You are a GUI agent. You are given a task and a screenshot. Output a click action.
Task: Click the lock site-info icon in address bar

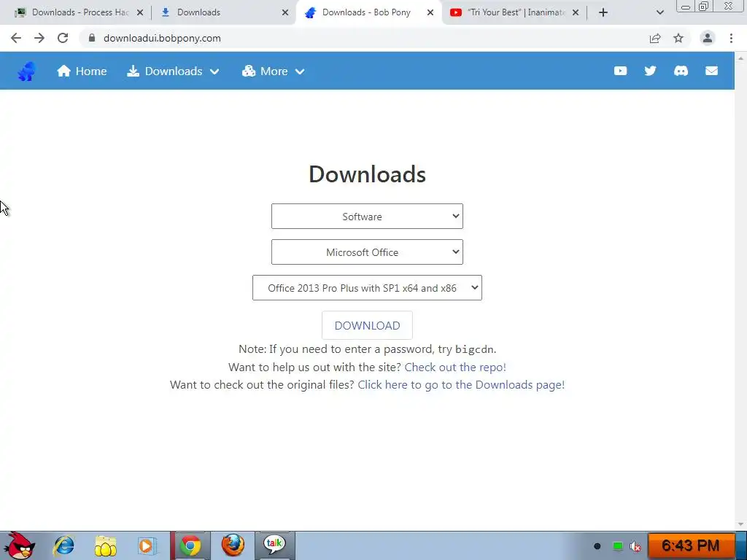[92, 38]
